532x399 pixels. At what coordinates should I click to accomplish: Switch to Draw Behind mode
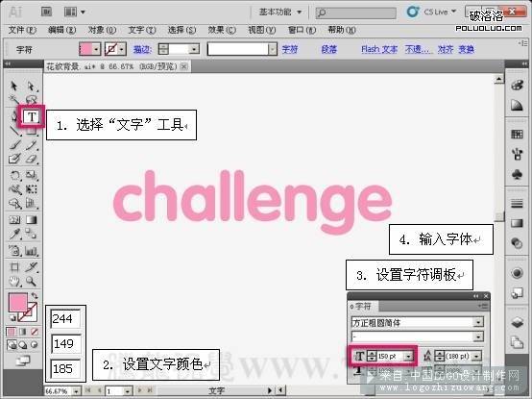click(23, 345)
